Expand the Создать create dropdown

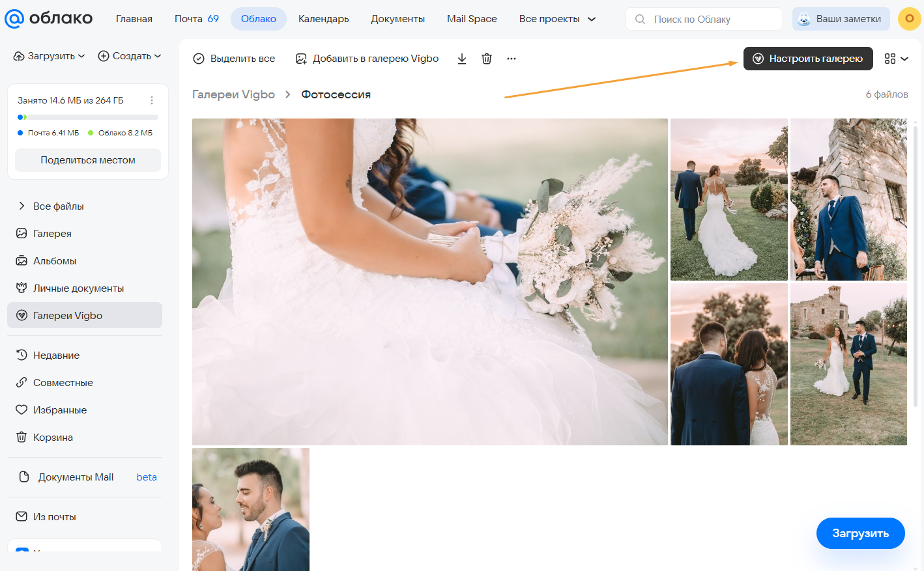click(130, 56)
